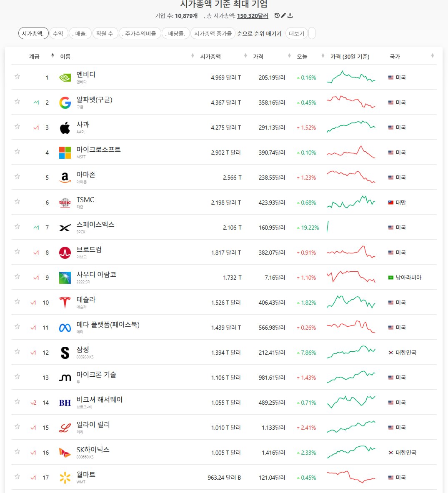Viewport: 448px width, 493px height.
Task: Click the Eli Lilly logo icon
Action: [65, 428]
